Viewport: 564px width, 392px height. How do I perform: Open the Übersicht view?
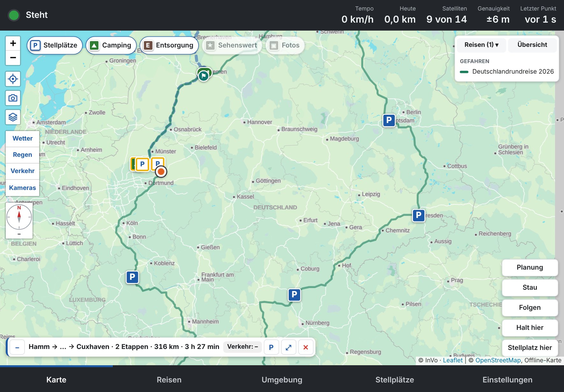coord(532,45)
